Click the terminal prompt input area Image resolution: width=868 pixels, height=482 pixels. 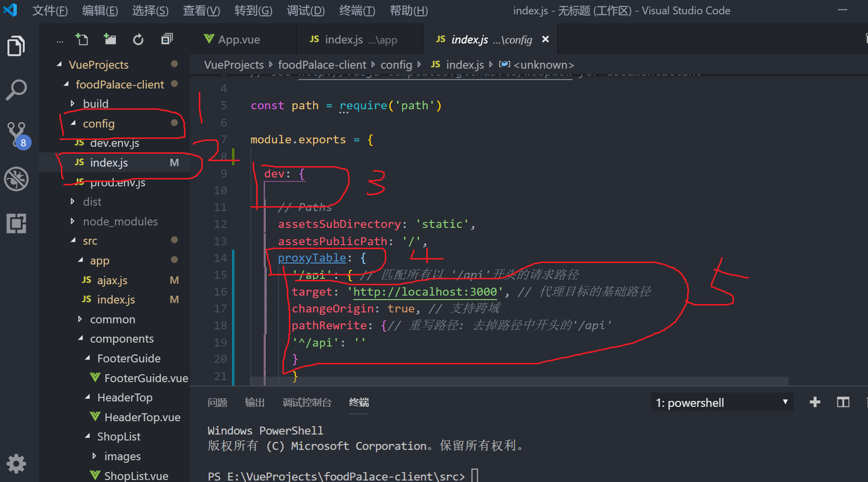point(475,476)
